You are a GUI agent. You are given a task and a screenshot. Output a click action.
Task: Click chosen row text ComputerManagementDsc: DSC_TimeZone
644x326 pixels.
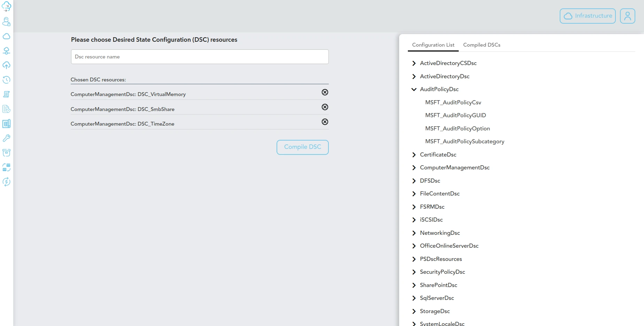123,124
